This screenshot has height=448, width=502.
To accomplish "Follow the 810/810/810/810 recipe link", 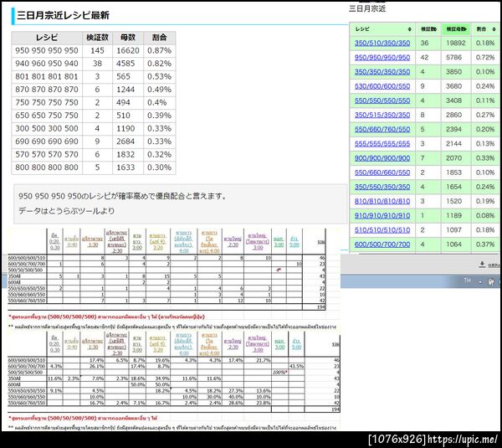I will click(382, 201).
